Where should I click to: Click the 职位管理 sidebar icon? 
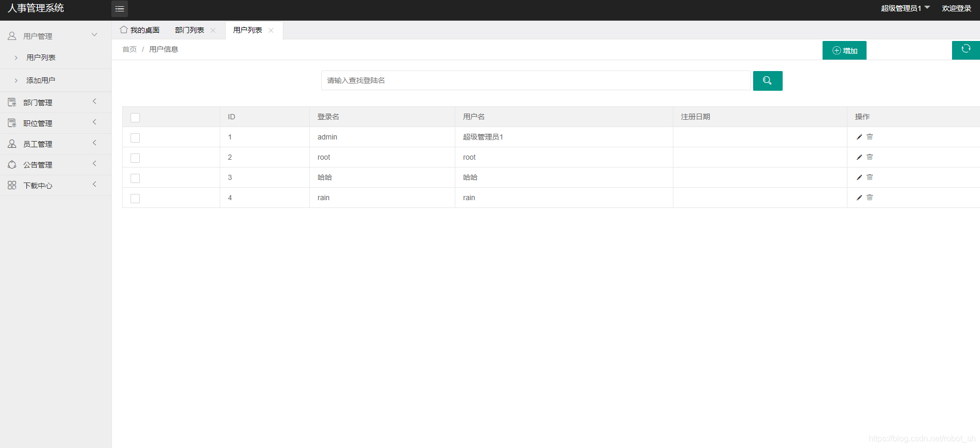(12, 123)
